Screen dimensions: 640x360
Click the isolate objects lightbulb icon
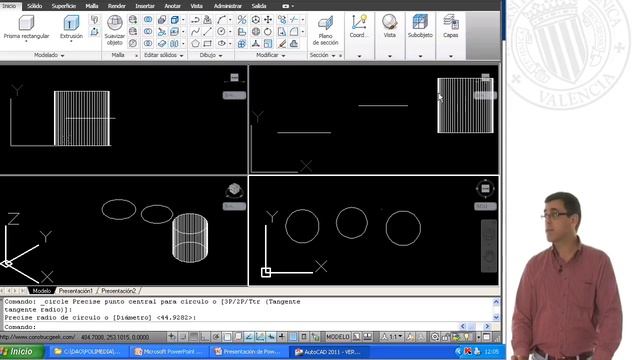click(467, 337)
